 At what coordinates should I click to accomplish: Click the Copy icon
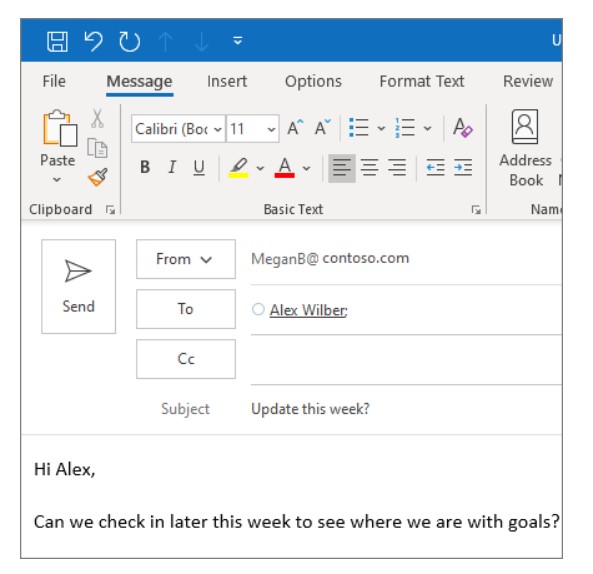pos(97,148)
